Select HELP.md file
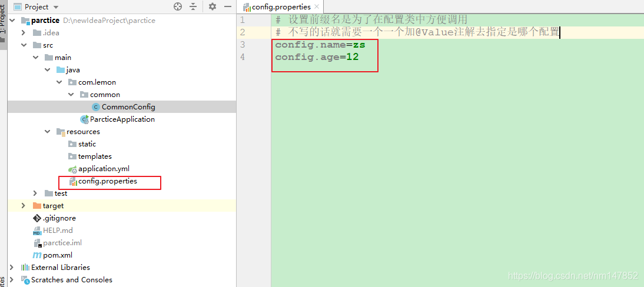This screenshot has width=644, height=287. click(58, 231)
